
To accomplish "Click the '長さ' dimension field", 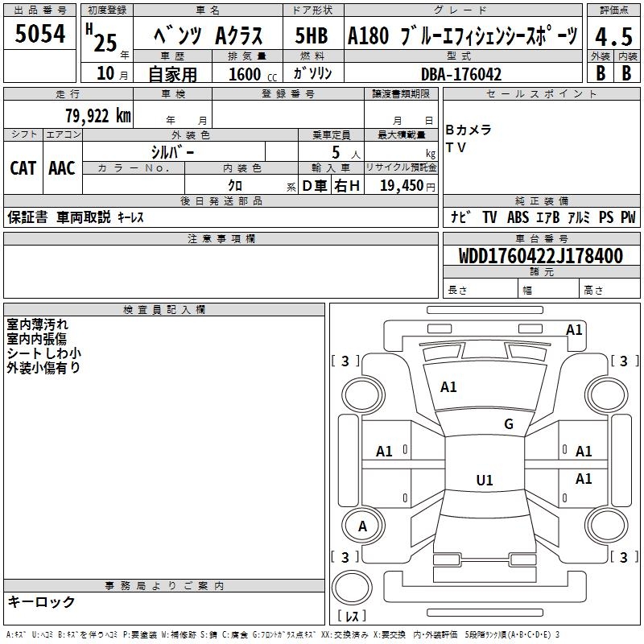I will coord(481,288).
